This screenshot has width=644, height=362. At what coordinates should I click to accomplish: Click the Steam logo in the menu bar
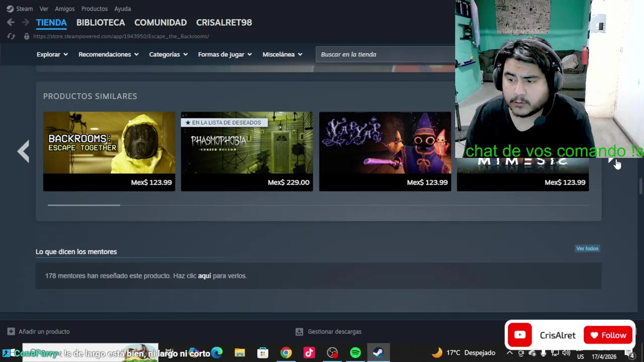[x=10, y=9]
